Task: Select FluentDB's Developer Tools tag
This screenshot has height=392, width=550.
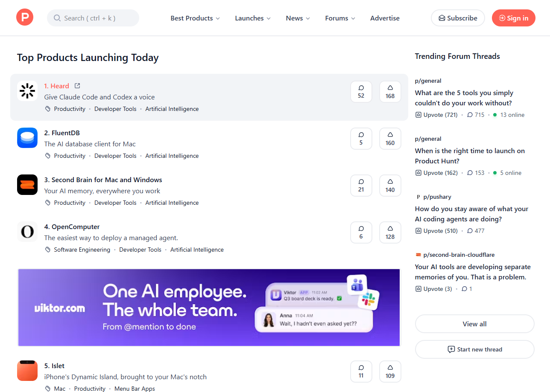Action: (x=115, y=156)
